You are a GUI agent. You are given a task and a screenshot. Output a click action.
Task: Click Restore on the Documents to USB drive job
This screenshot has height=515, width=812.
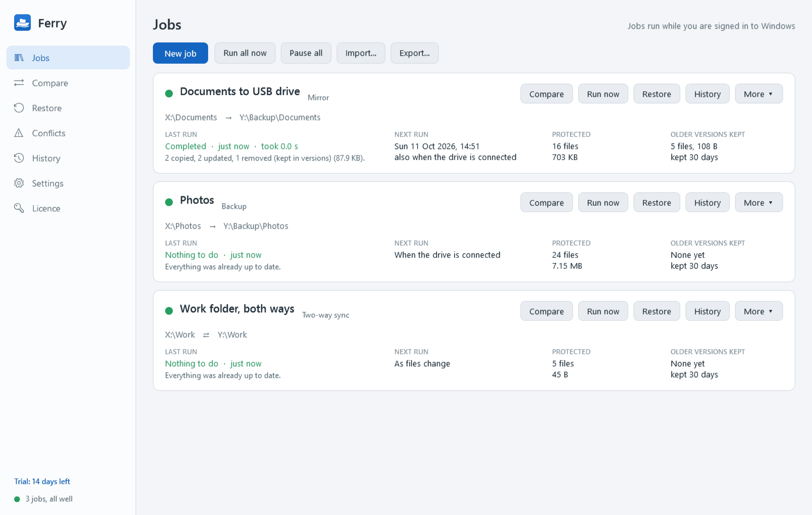pos(657,94)
